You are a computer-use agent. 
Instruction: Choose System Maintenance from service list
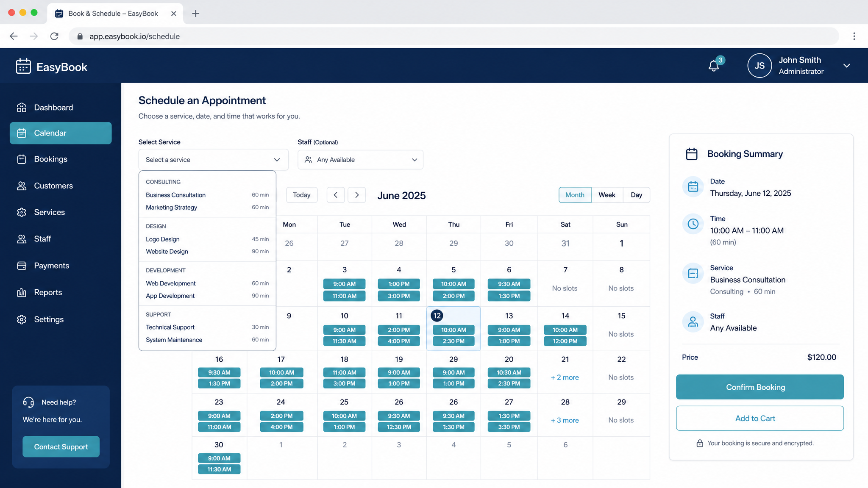click(207, 340)
